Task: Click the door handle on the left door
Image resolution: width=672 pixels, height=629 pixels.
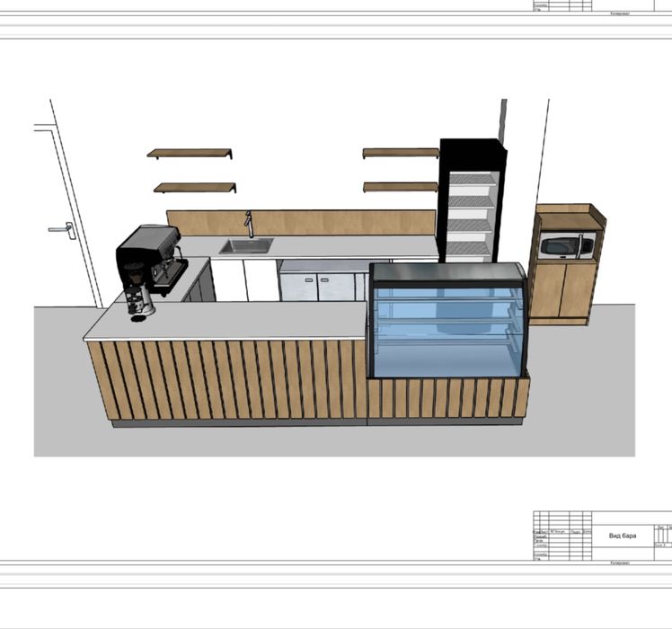Action: coord(63,230)
